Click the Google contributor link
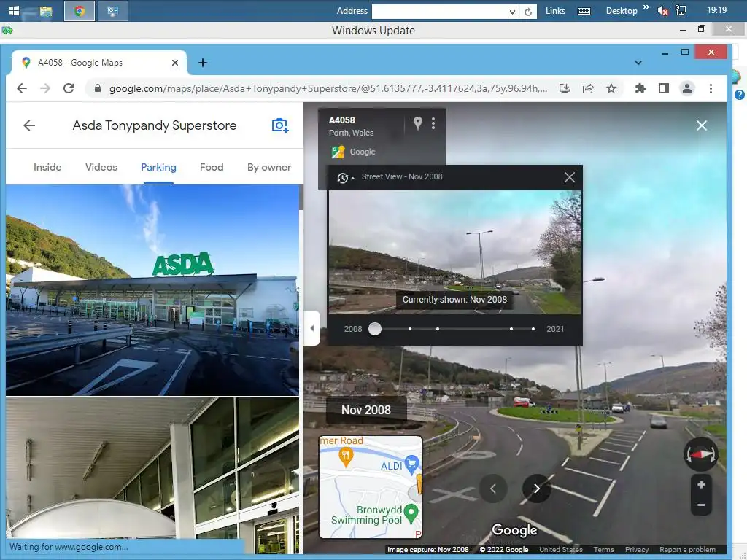The height and width of the screenshot is (560, 747). click(x=363, y=152)
